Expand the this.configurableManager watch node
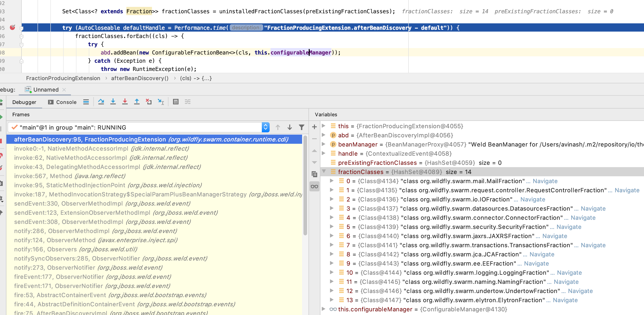 [324, 309]
